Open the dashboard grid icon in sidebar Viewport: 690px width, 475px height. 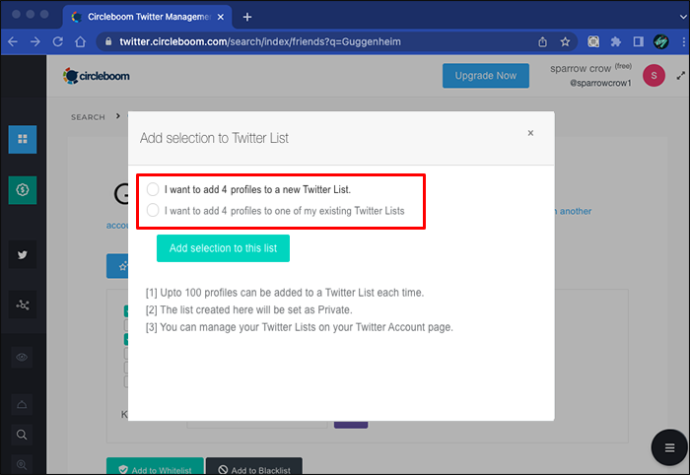coord(22,139)
